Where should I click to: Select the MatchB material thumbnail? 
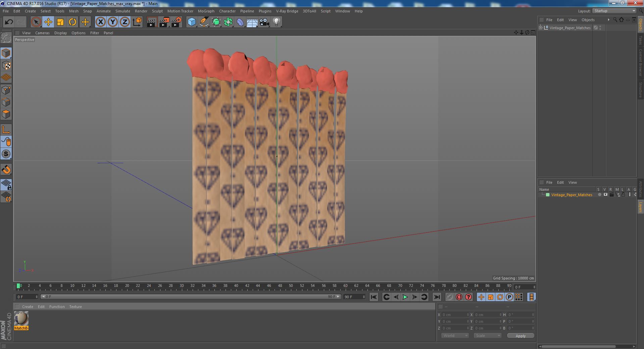[x=21, y=318]
